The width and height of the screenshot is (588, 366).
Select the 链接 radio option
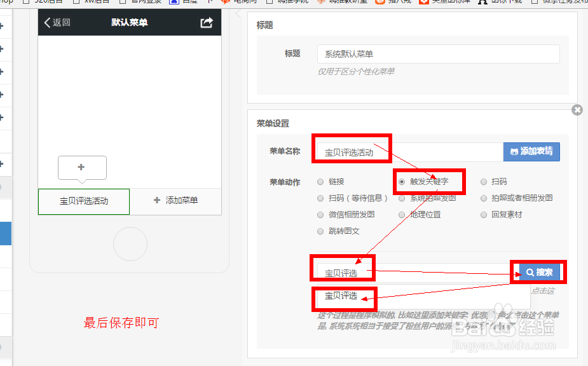[320, 181]
